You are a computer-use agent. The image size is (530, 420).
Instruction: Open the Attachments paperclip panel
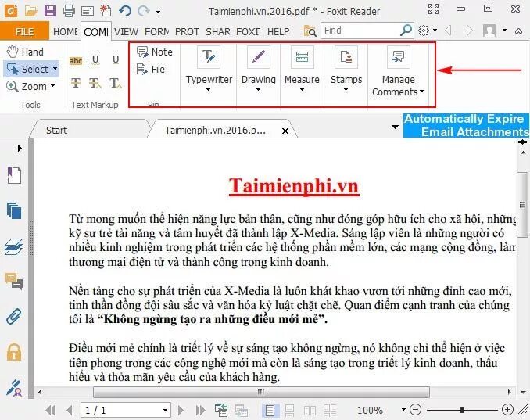14,317
